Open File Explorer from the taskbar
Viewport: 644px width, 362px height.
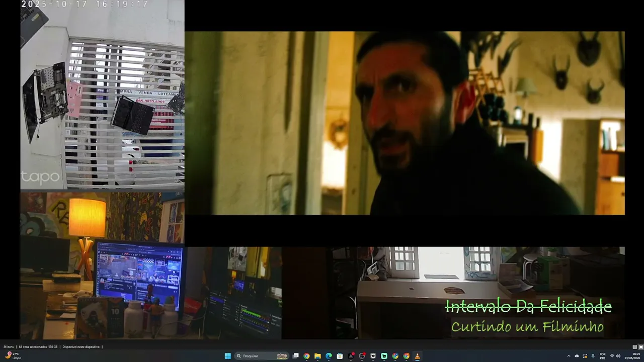tap(317, 356)
